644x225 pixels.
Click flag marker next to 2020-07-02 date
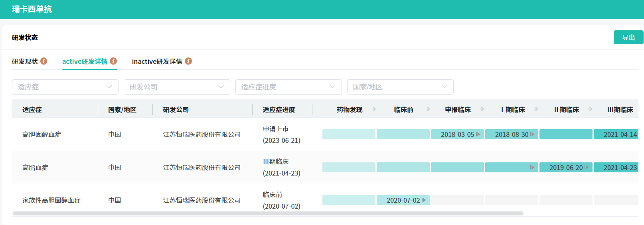[424, 200]
